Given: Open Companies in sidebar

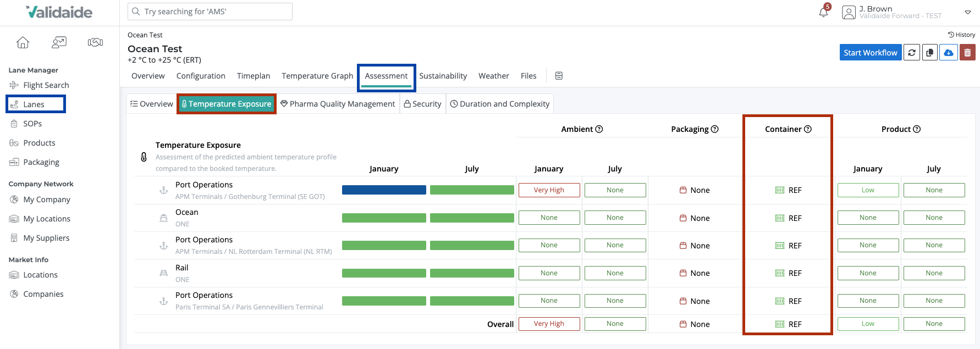Looking at the screenshot, I should tap(43, 294).
